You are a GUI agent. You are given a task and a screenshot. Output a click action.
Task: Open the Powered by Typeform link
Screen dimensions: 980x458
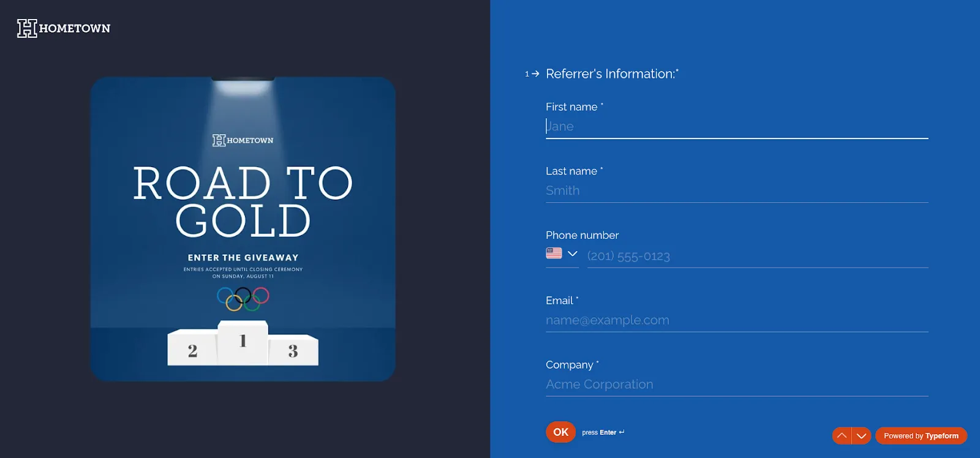coord(921,436)
